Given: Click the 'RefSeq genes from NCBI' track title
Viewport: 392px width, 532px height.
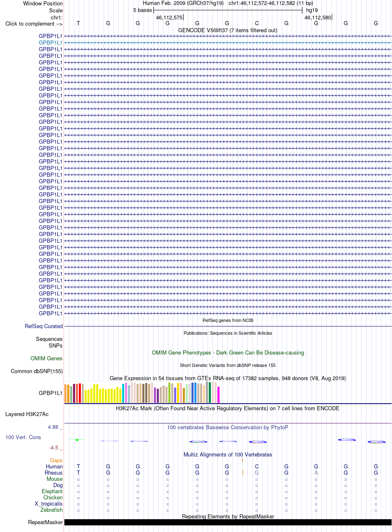Looking at the screenshot, I should tap(228, 320).
